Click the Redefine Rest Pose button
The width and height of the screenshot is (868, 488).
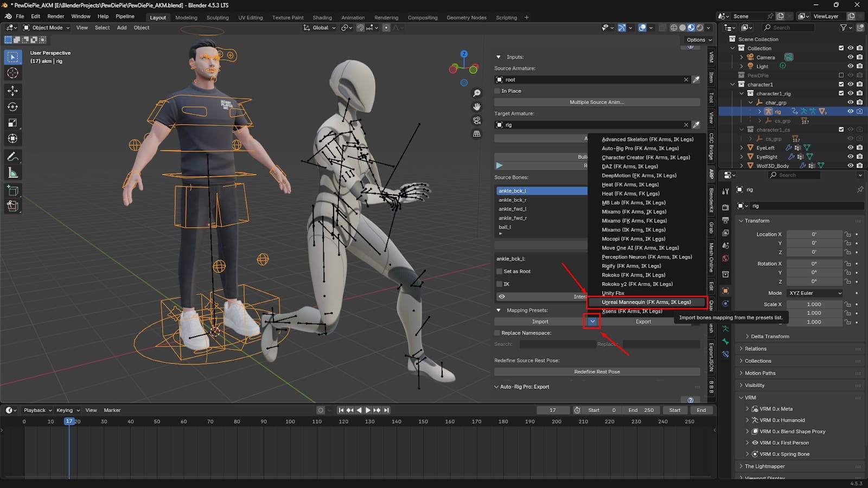pyautogui.click(x=597, y=372)
